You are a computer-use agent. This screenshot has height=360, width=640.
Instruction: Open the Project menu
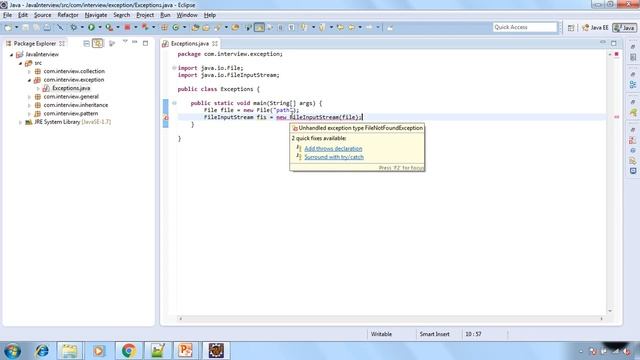pyautogui.click(x=145, y=15)
